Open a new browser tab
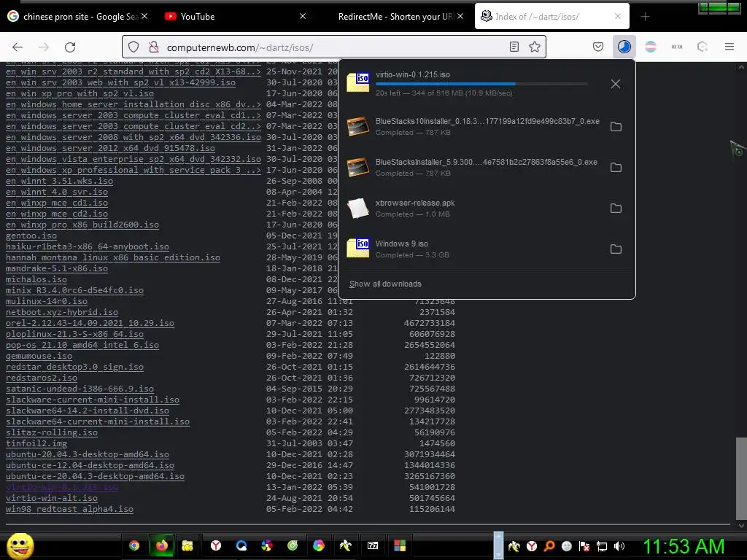747x560 pixels. [645, 17]
